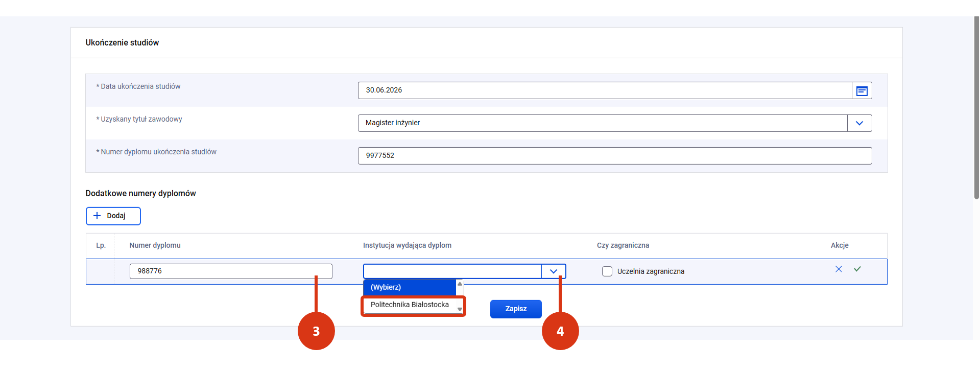
Task: Cancel row edit with the X icon
Action: click(x=839, y=269)
